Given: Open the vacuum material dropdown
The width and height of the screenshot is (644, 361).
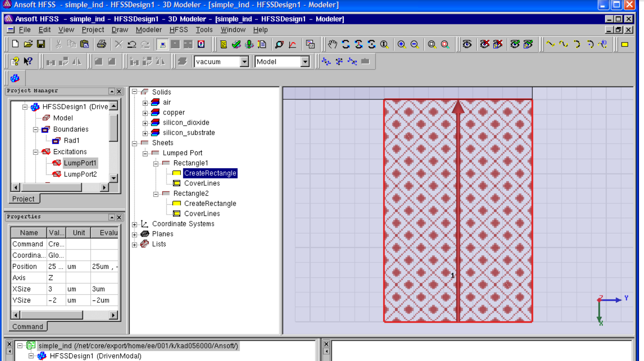Looking at the screenshot, I should point(244,61).
